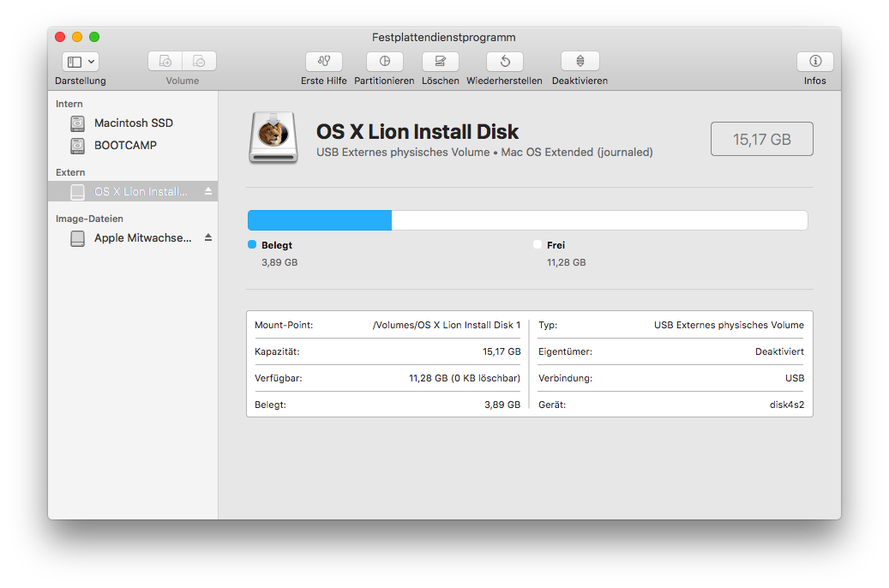
Task: Click the Extern sidebar section header
Action: click(70, 172)
